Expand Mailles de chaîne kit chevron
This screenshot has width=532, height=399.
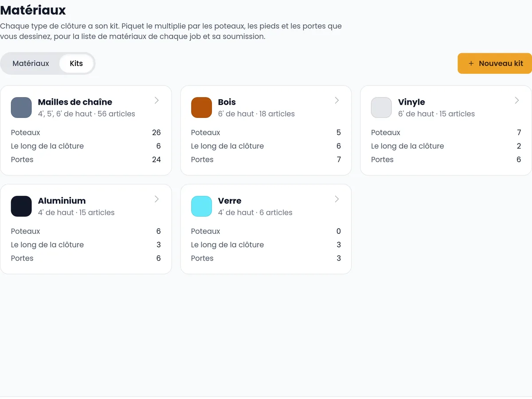click(x=156, y=101)
